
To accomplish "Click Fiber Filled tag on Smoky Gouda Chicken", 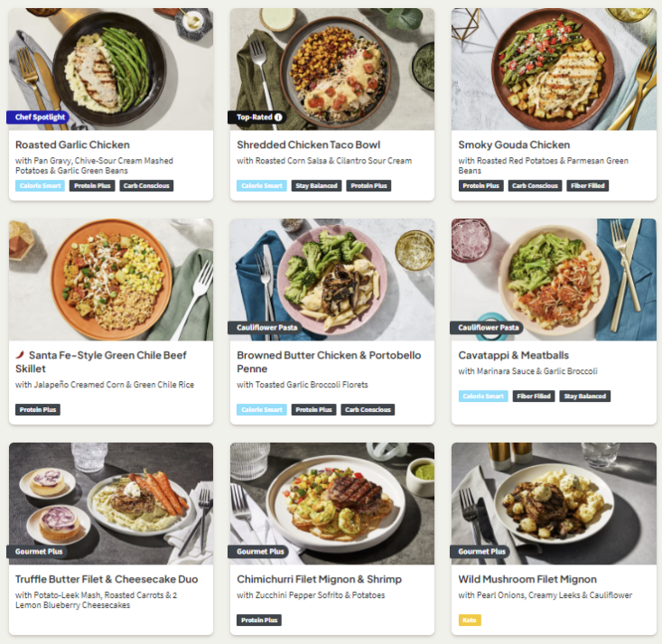I will click(x=587, y=186).
